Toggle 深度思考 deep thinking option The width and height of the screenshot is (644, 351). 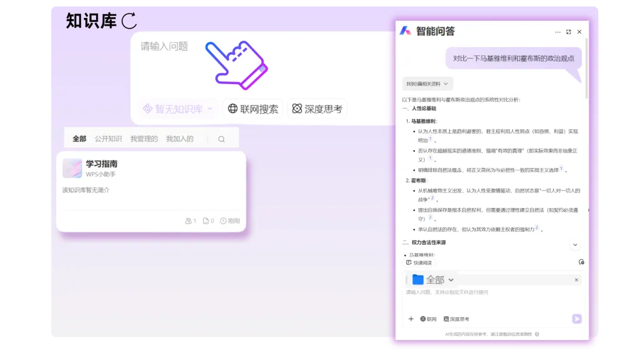(317, 109)
